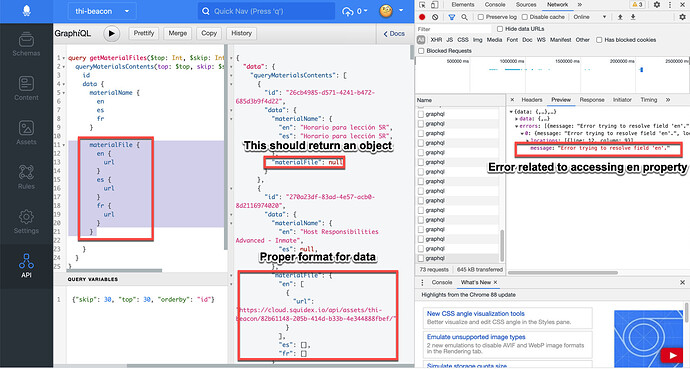Open the Docs panel link
Screen dimensions: 690x369
pos(394,34)
